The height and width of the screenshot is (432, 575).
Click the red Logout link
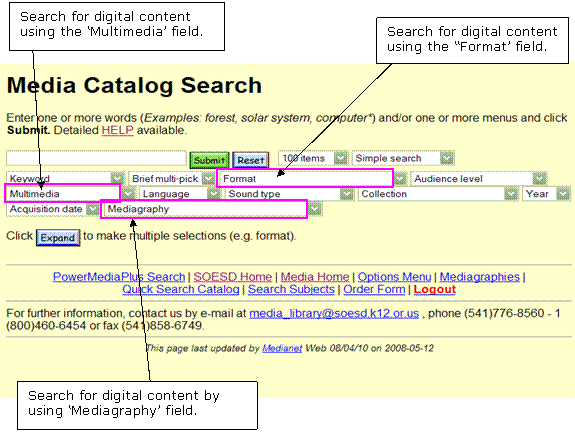[x=435, y=289]
